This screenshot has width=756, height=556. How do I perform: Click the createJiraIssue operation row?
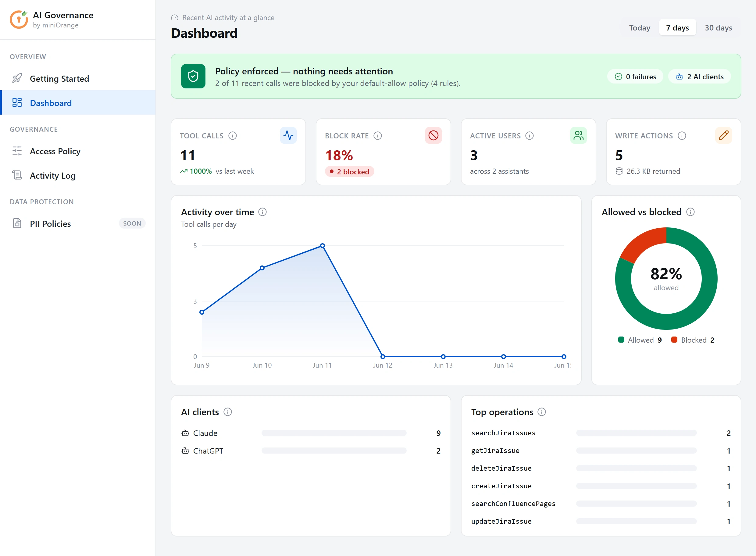pos(601,486)
